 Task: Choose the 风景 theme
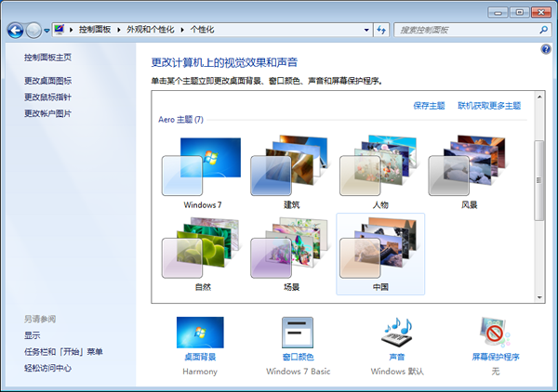click(x=470, y=169)
